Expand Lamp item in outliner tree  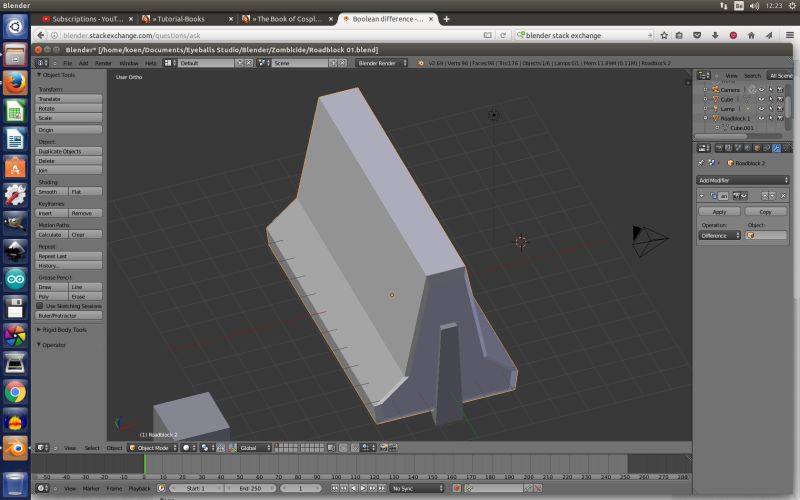click(706, 109)
